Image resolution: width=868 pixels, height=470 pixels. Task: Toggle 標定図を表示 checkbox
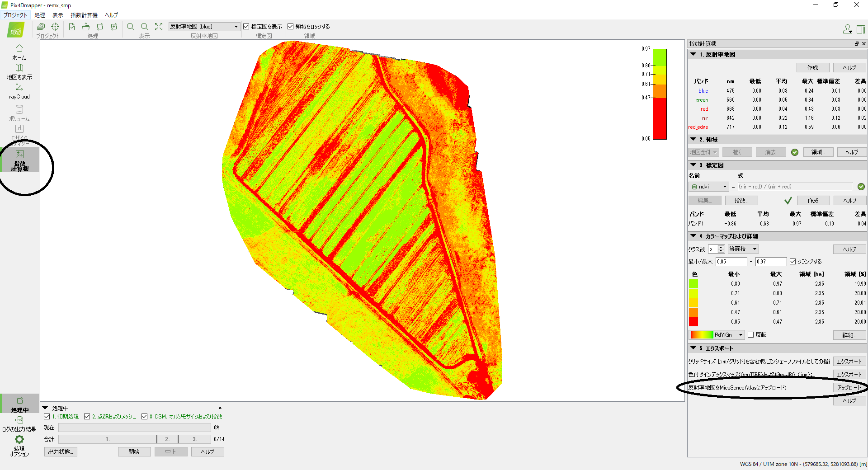pyautogui.click(x=246, y=27)
